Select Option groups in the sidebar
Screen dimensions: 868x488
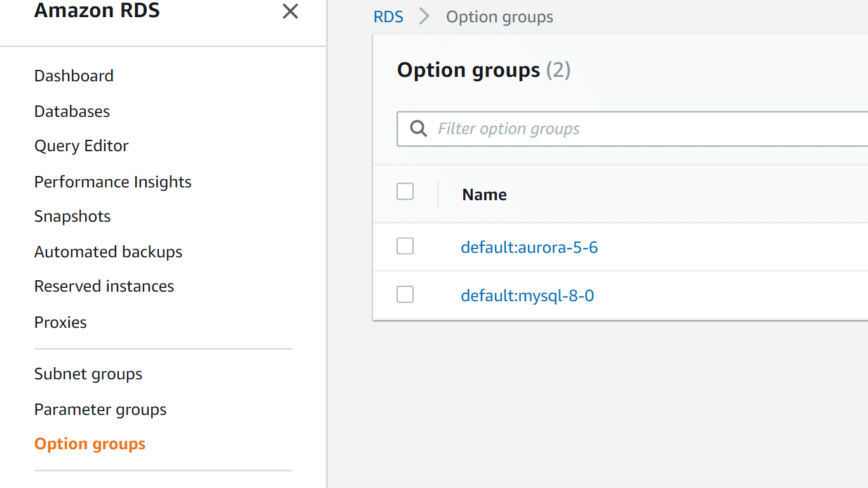[x=90, y=444]
